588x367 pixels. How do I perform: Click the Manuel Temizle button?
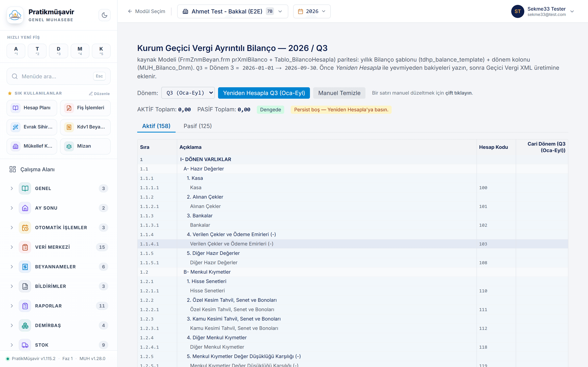pos(339,93)
